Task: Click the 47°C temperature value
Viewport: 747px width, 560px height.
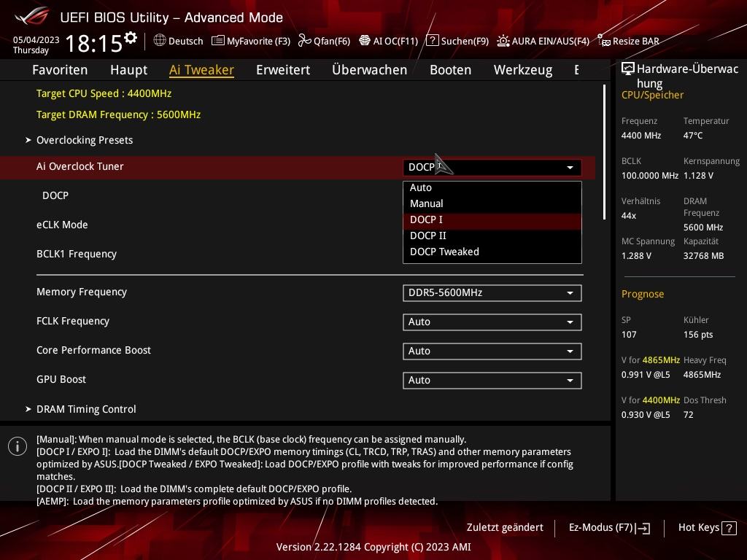Action: pos(693,136)
